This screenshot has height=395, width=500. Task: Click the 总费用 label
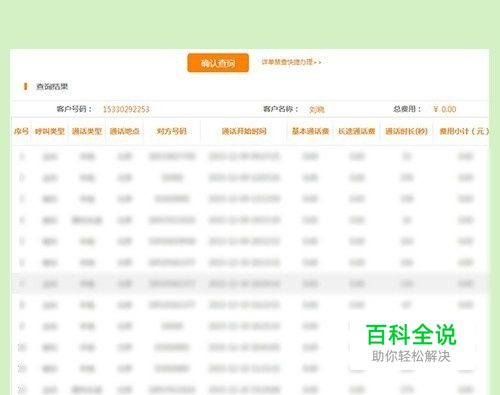(x=407, y=109)
